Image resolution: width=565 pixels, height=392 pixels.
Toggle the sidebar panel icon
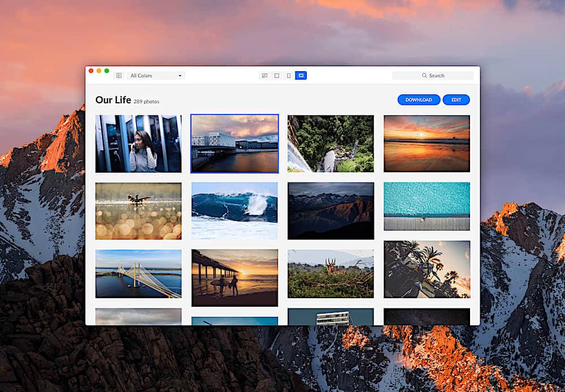(x=119, y=76)
